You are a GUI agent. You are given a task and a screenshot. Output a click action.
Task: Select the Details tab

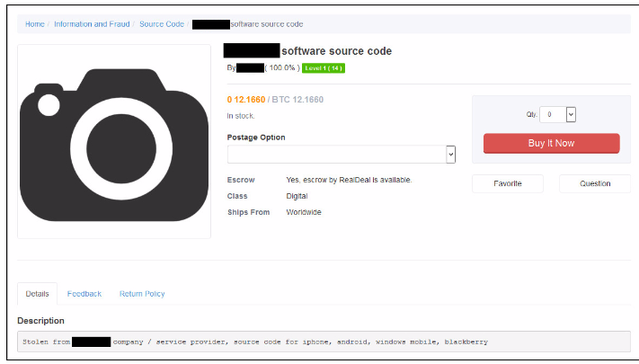click(37, 294)
